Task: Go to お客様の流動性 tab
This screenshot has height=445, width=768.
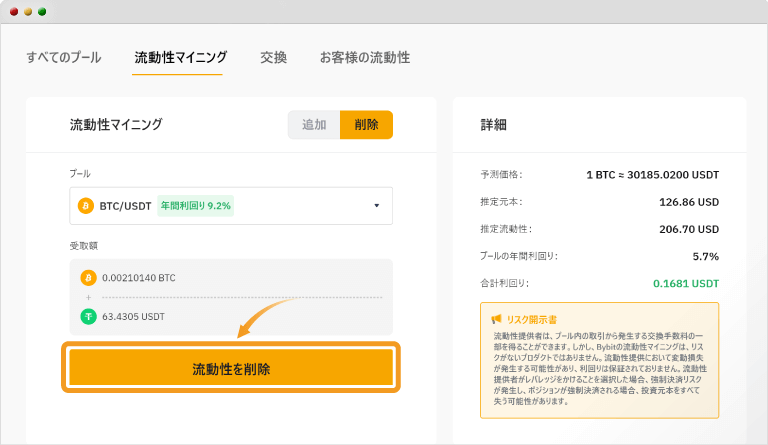Action: pos(365,57)
